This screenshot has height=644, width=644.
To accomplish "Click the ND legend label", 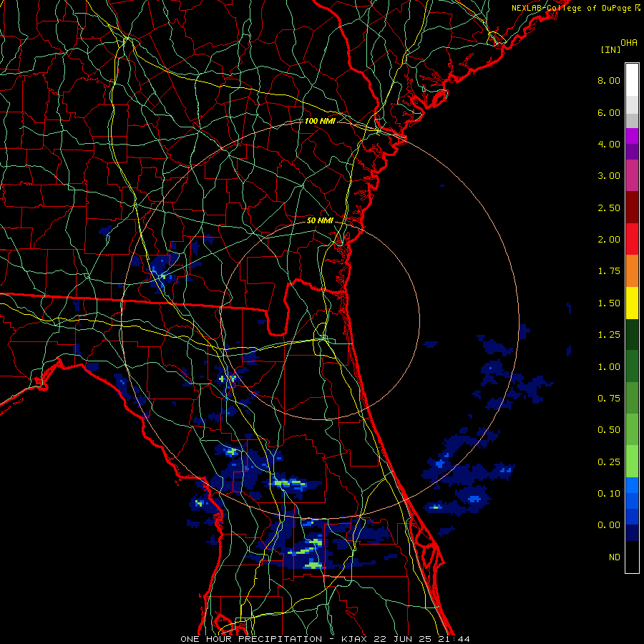I will [x=615, y=557].
